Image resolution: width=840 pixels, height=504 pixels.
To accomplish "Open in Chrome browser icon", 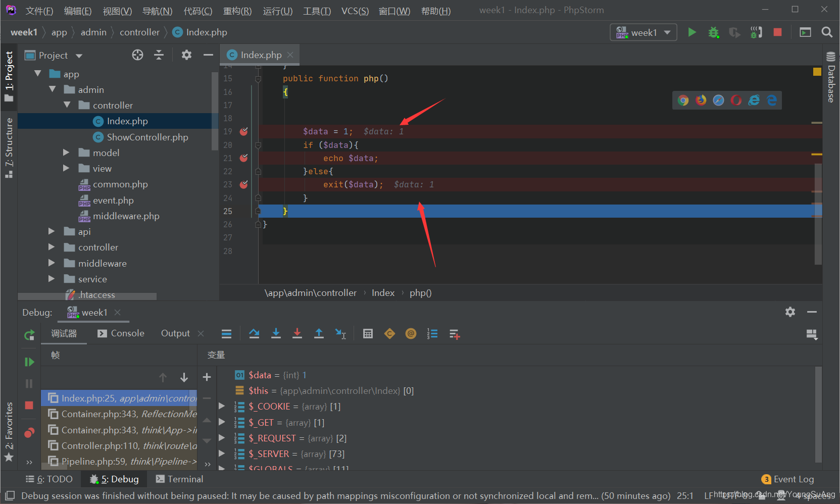I will pyautogui.click(x=683, y=100).
